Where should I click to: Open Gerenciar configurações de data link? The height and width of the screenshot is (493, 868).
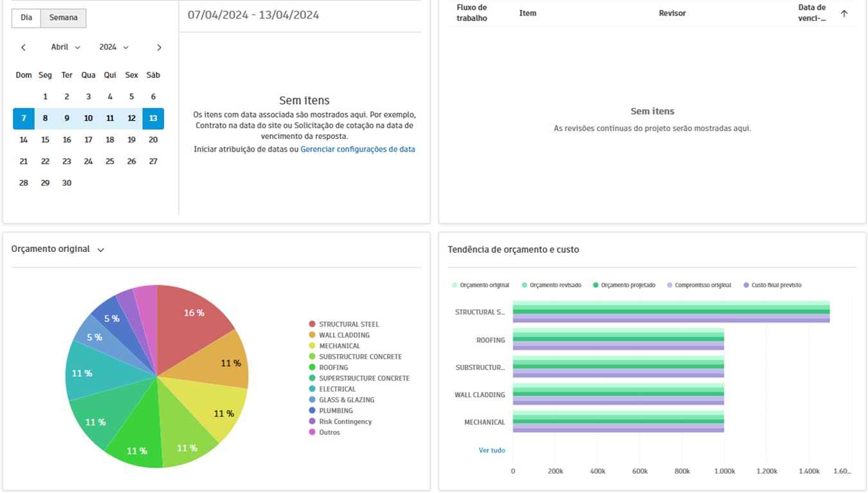pos(358,149)
